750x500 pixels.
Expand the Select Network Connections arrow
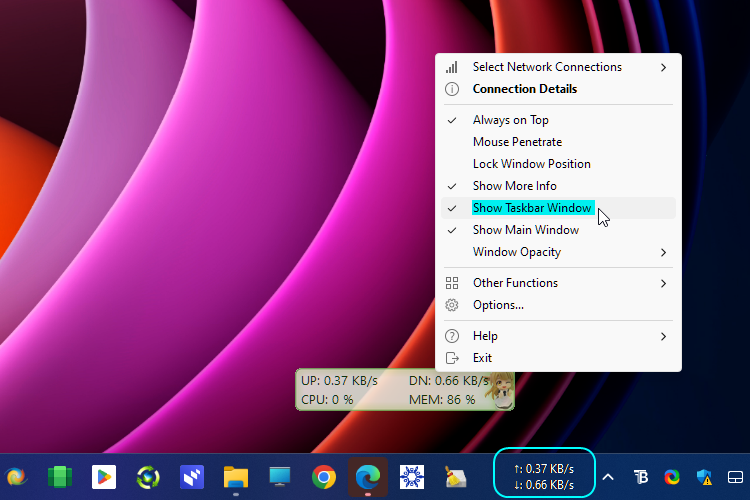[663, 67]
